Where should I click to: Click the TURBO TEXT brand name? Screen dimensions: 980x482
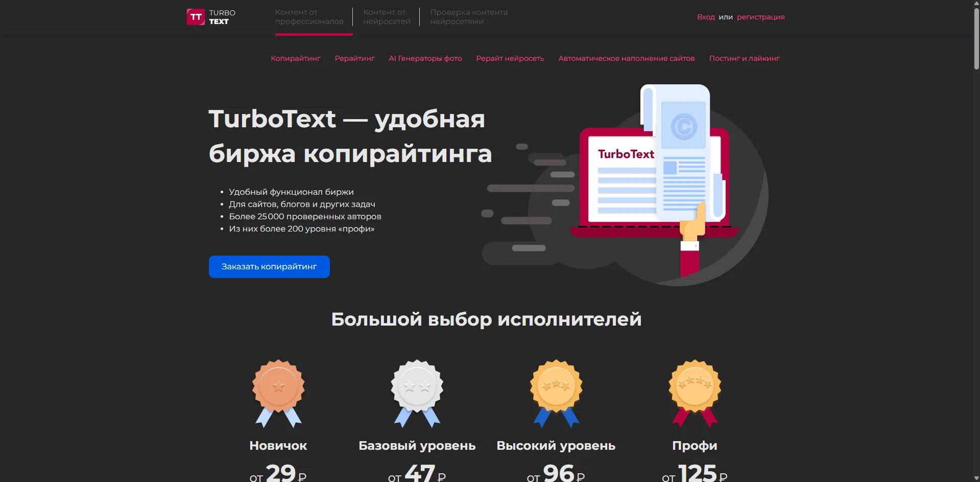click(x=222, y=17)
